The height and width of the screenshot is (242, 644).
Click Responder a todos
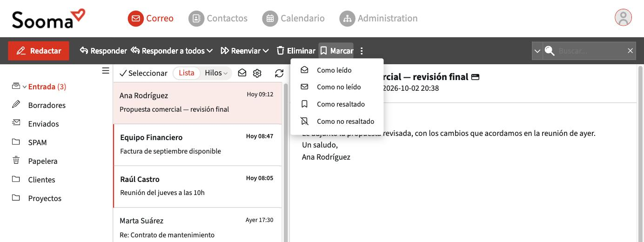pyautogui.click(x=168, y=51)
